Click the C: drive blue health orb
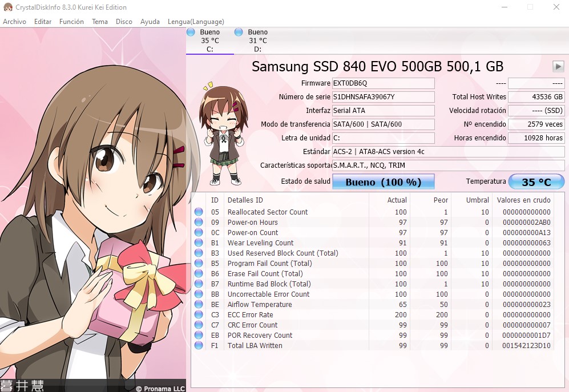The height and width of the screenshot is (392, 569). pos(191,32)
